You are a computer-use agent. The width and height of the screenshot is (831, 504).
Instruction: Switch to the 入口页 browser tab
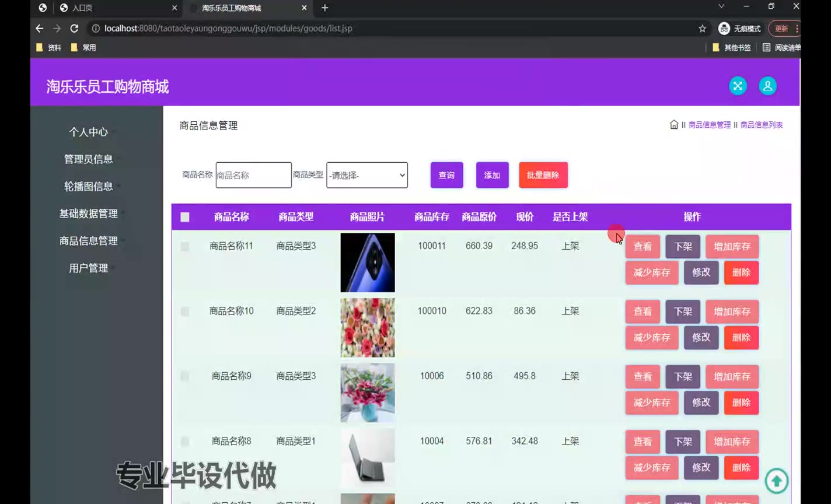pyautogui.click(x=117, y=8)
